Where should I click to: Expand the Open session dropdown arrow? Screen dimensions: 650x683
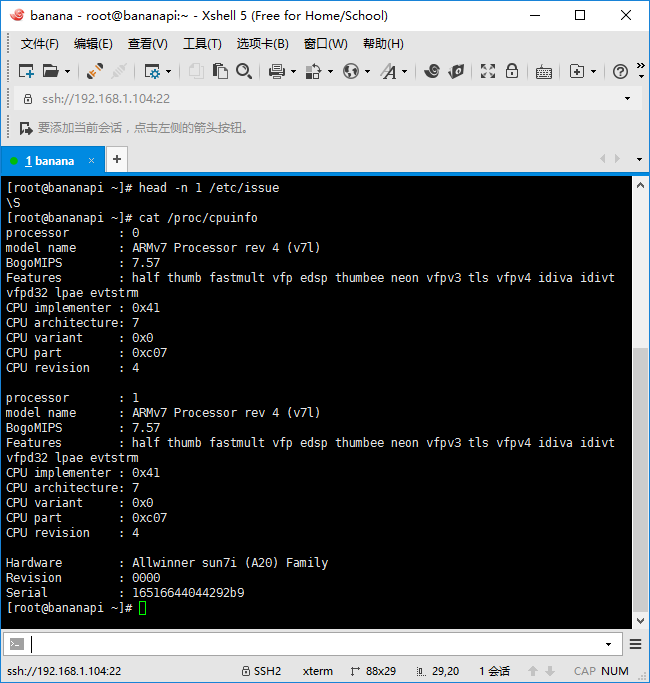coord(68,71)
